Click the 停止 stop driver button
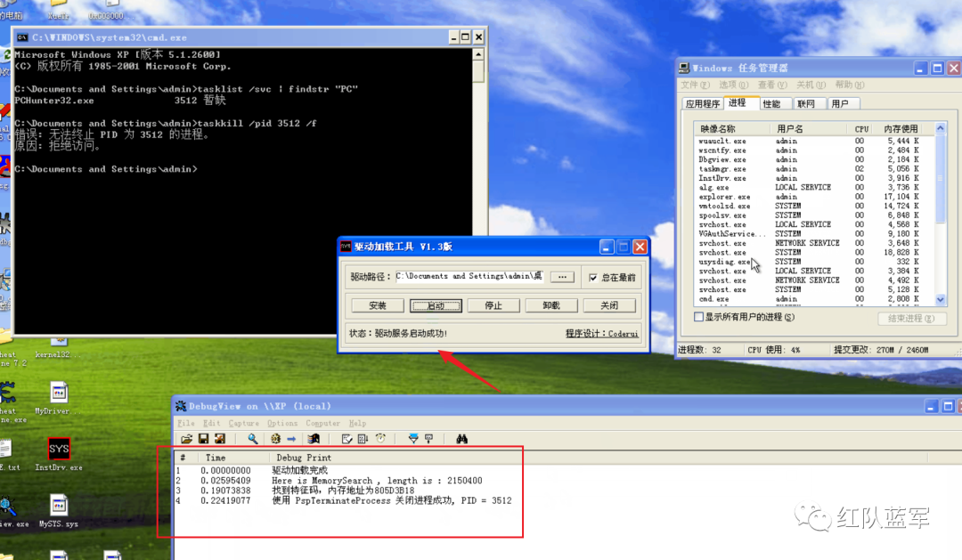 coord(493,305)
